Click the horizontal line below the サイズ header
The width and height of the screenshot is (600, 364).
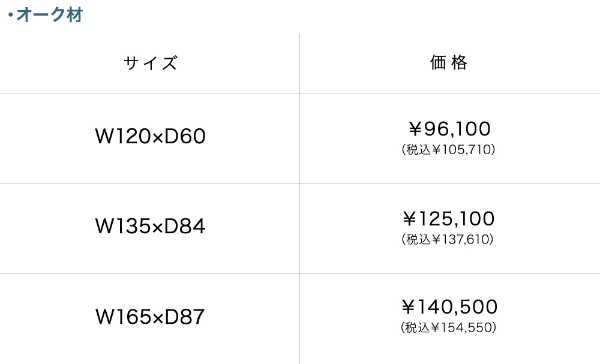point(150,94)
